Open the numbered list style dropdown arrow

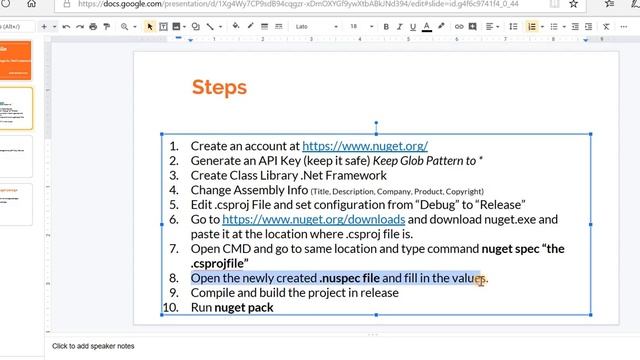[542, 27]
